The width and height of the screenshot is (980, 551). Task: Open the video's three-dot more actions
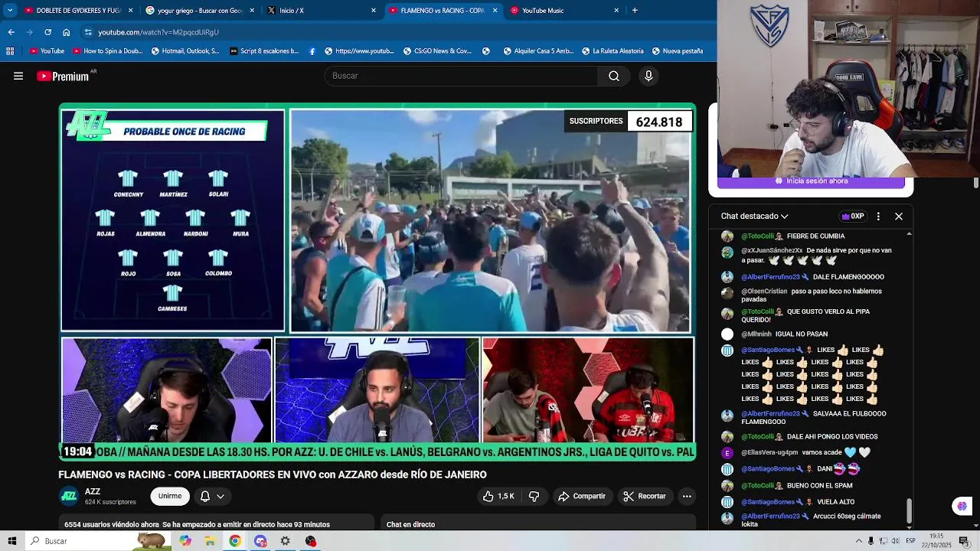coord(687,497)
